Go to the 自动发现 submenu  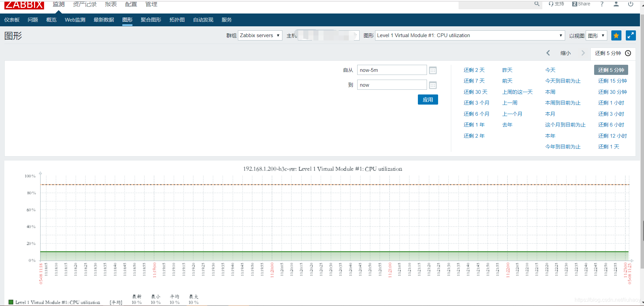point(203,20)
